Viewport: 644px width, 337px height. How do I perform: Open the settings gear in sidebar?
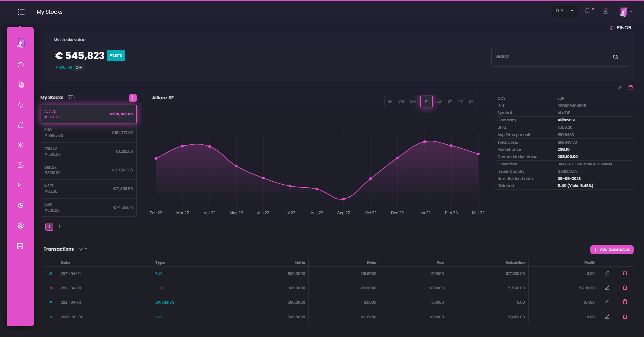point(21,226)
